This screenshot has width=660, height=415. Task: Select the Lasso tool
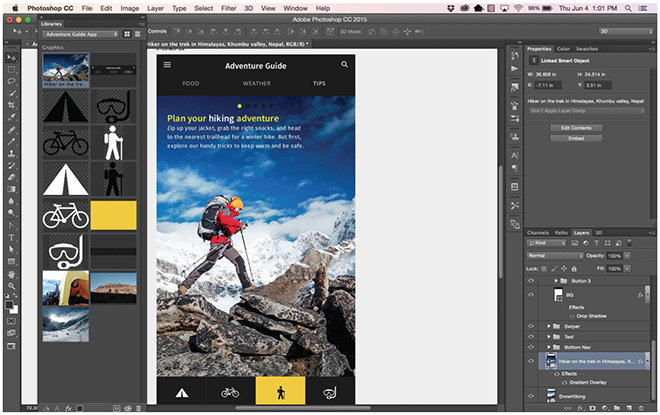(x=11, y=81)
